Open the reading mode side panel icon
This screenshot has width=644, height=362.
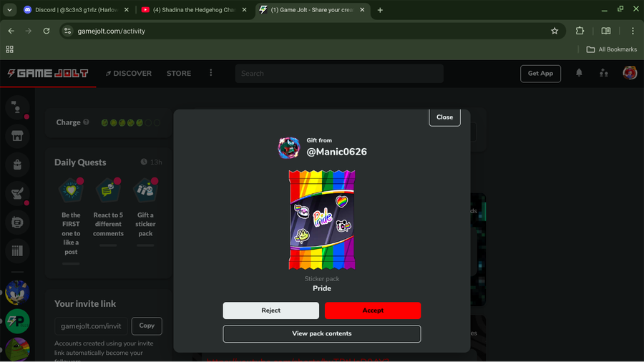pos(606,31)
